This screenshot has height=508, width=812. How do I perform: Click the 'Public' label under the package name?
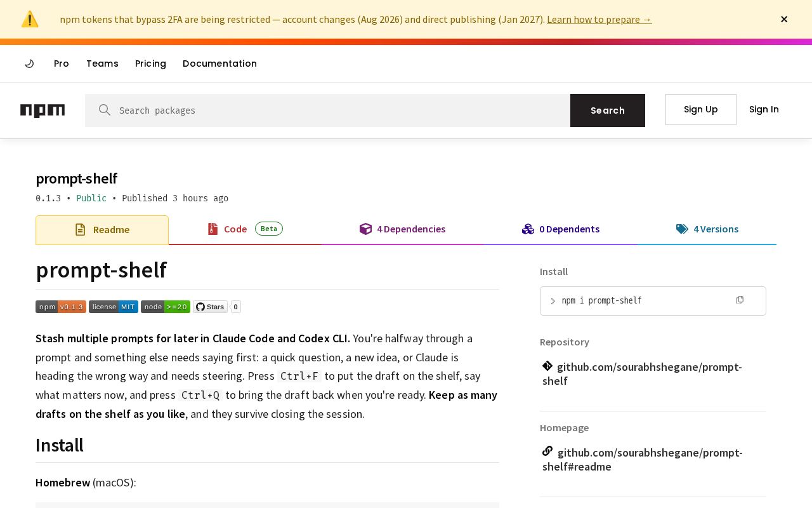pos(91,198)
